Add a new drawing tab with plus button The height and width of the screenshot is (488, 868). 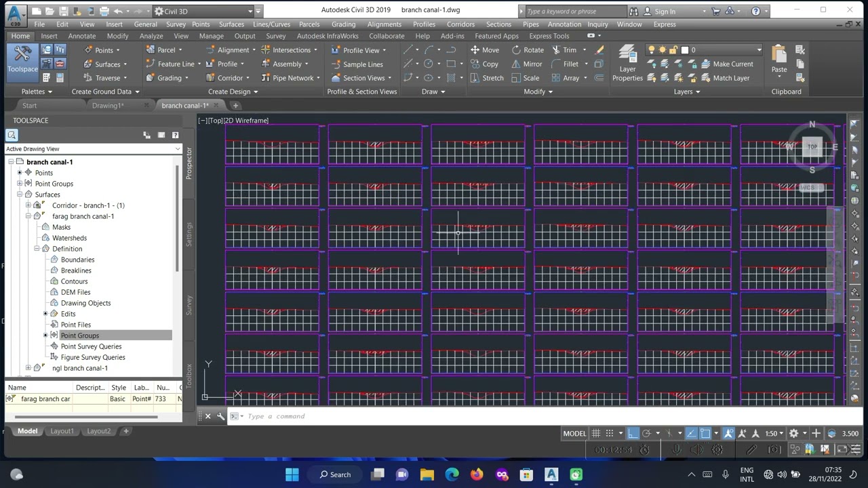235,106
